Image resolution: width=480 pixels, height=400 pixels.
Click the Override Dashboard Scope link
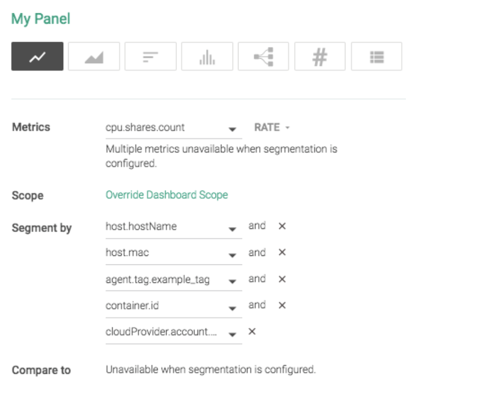[167, 195]
